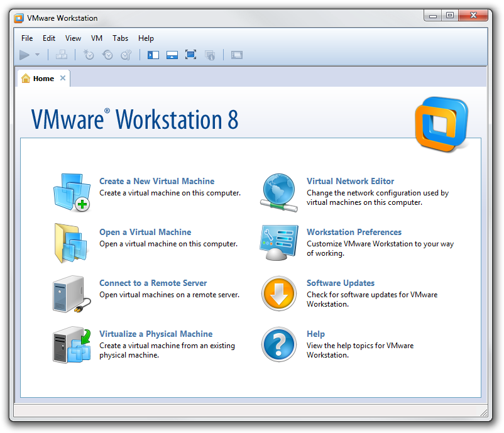Launch the Virtual Network Editor
The height and width of the screenshot is (433, 504).
coord(350,180)
